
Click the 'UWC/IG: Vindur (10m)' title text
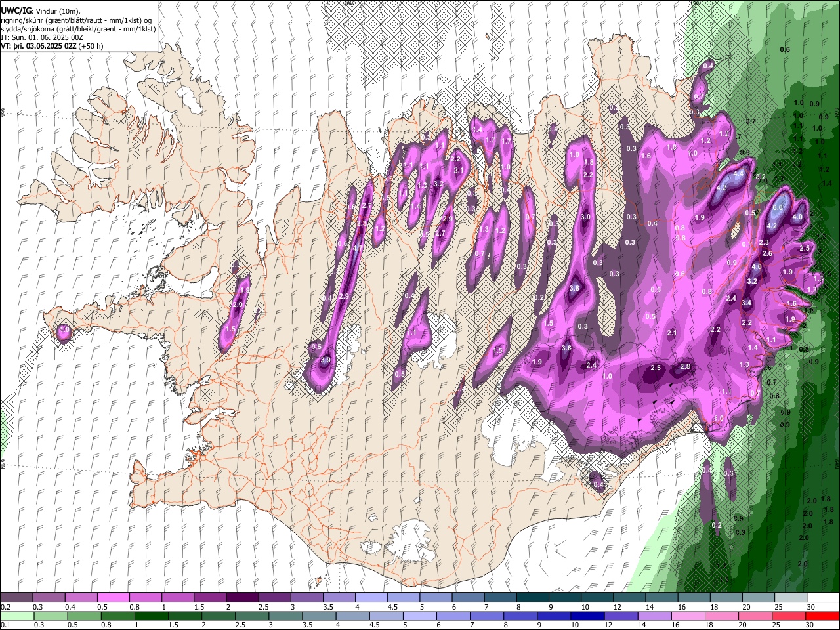41,11
